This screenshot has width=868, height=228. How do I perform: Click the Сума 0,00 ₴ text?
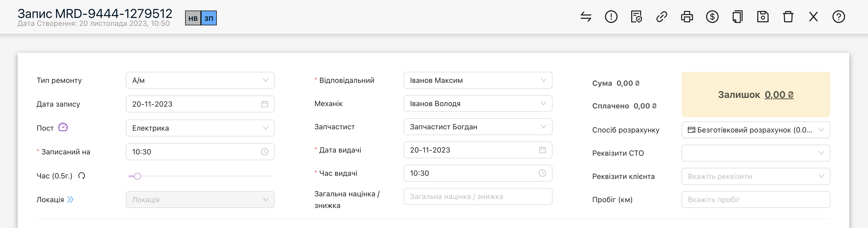616,83
